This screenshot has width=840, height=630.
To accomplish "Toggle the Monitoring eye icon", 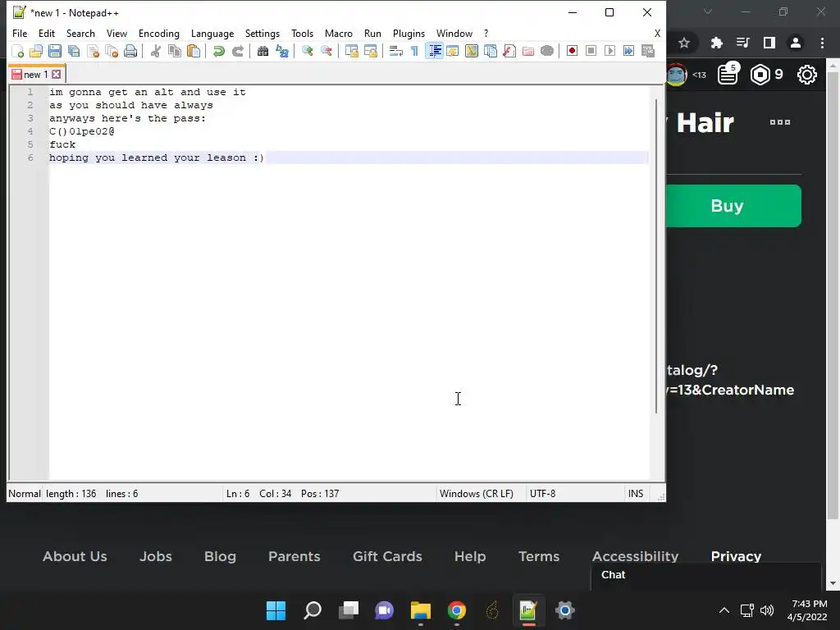I will (547, 51).
